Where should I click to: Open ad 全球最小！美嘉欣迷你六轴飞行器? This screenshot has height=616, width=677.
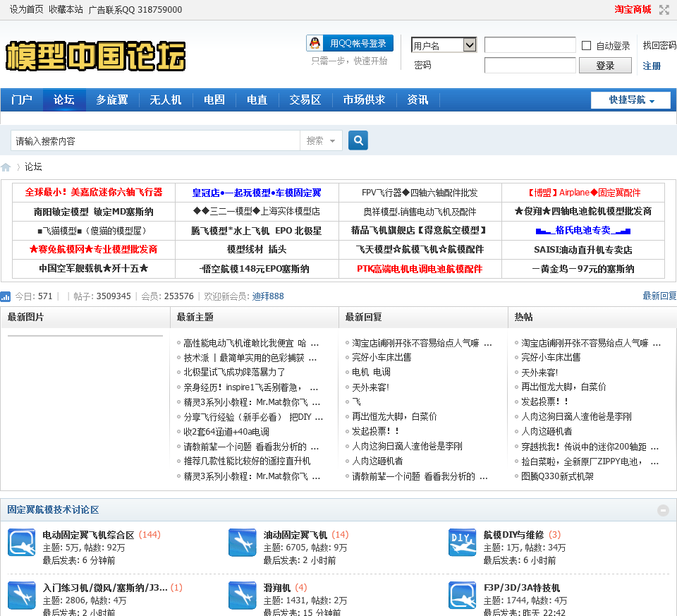(94, 192)
